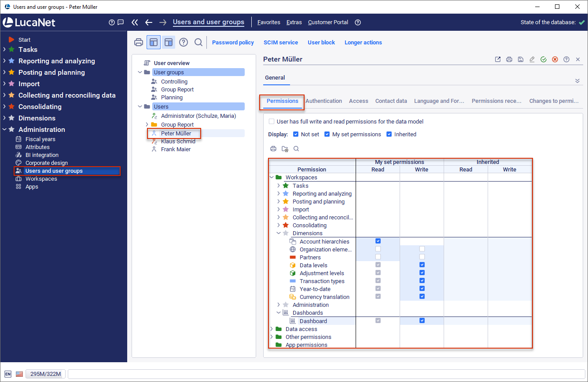
Task: Open Password policy
Action: coord(233,43)
